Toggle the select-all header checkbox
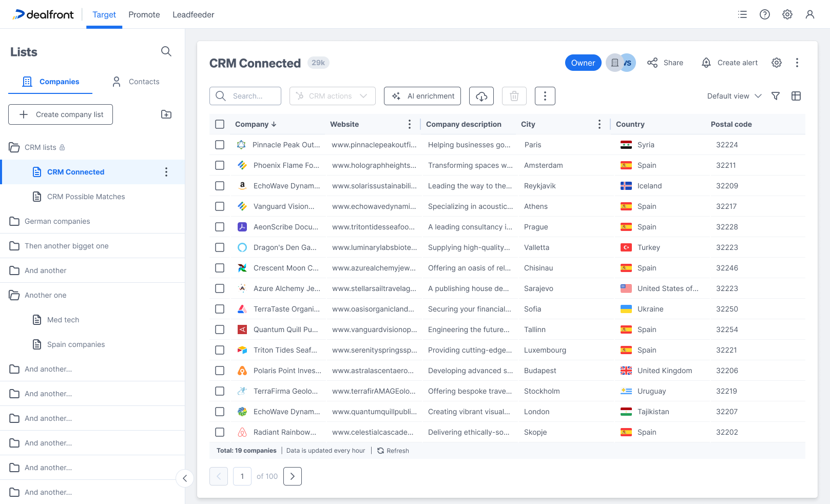 (220, 124)
